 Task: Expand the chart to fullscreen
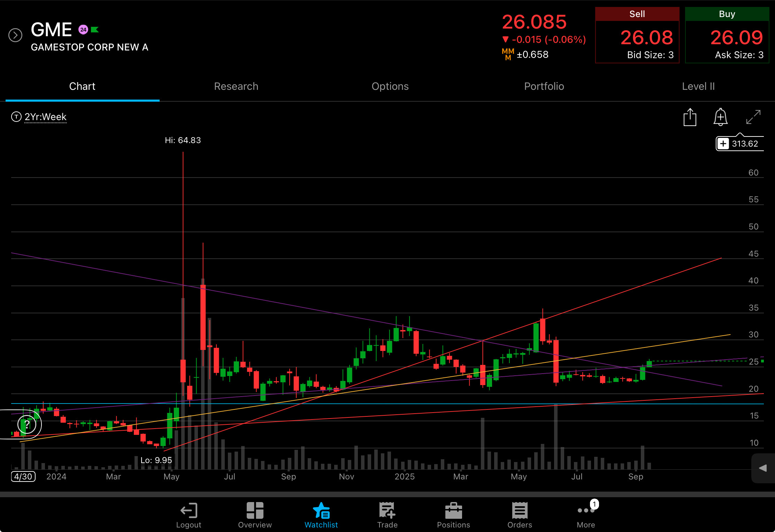(753, 117)
